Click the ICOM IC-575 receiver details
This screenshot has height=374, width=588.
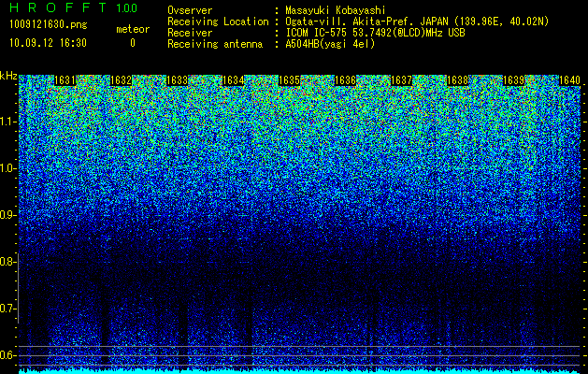(376, 33)
